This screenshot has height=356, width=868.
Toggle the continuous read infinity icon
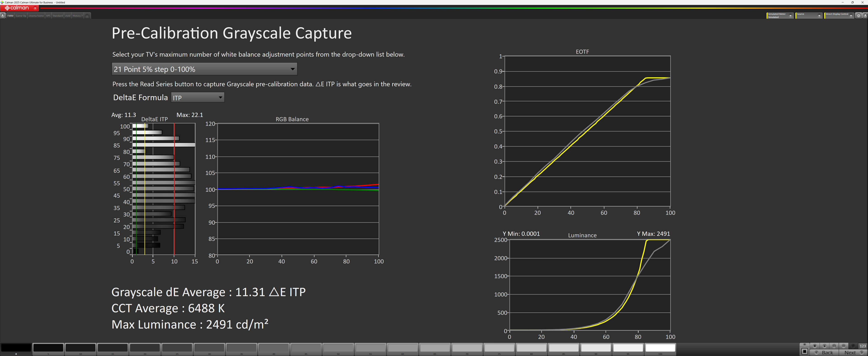pyautogui.click(x=843, y=346)
